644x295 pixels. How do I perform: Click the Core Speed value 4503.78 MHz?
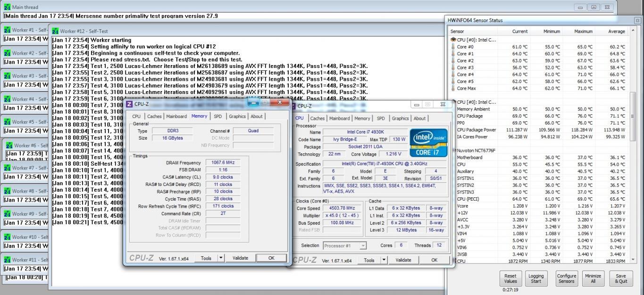(x=343, y=208)
